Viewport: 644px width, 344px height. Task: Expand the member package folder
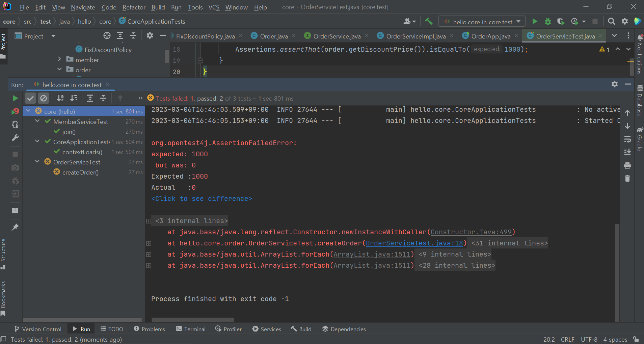tap(59, 59)
